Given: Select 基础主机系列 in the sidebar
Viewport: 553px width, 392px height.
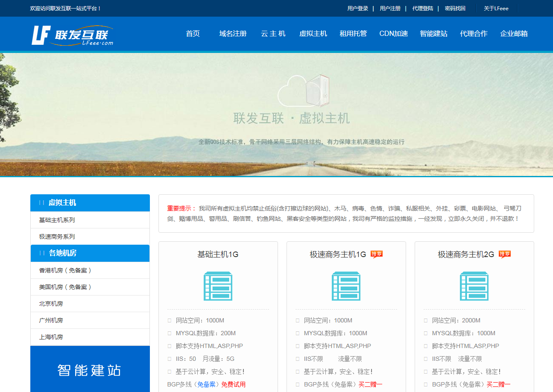Looking at the screenshot, I should pos(57,220).
